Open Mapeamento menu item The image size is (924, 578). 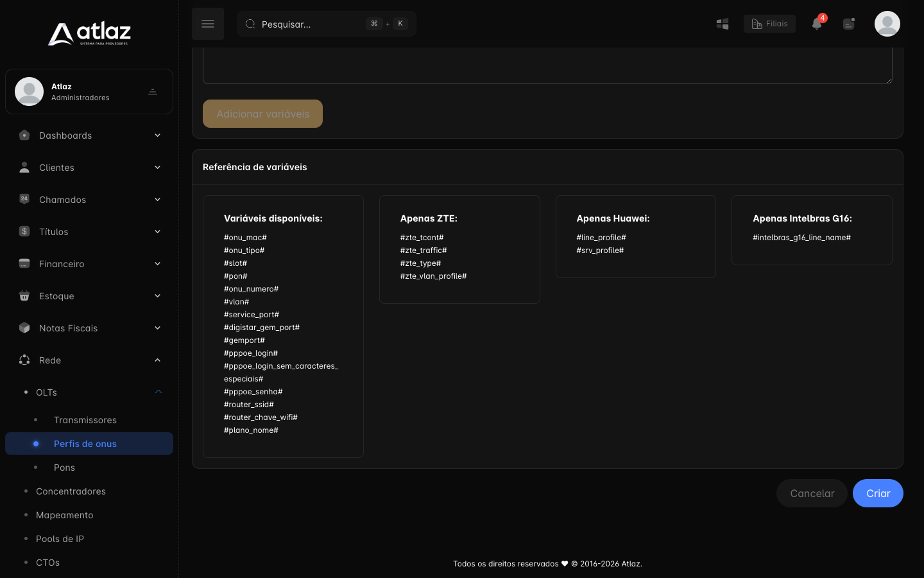[89, 515]
